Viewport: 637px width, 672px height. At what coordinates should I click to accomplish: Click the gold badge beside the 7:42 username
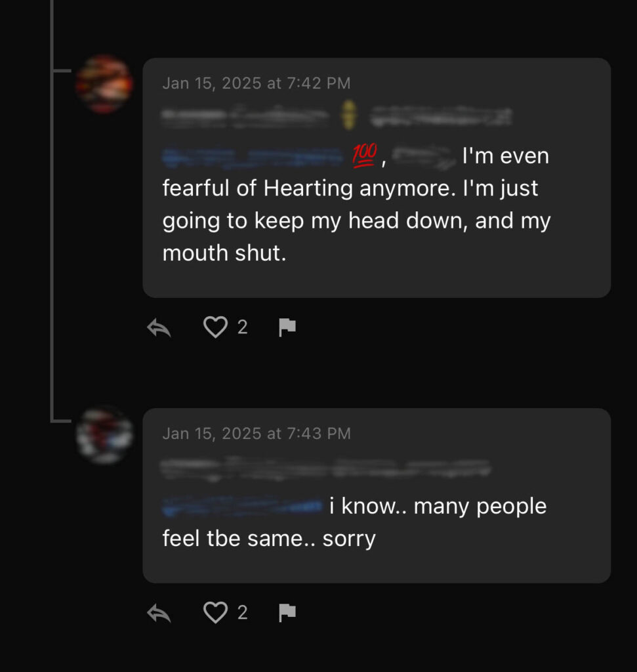(349, 116)
